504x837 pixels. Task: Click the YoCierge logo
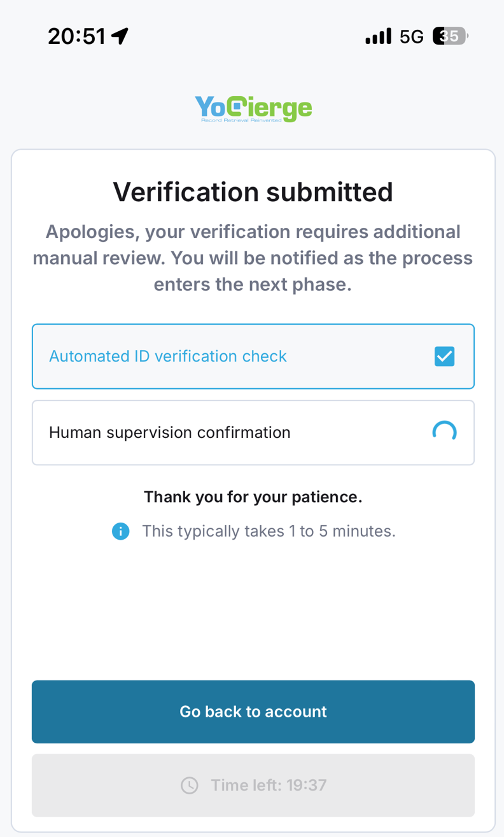click(253, 108)
